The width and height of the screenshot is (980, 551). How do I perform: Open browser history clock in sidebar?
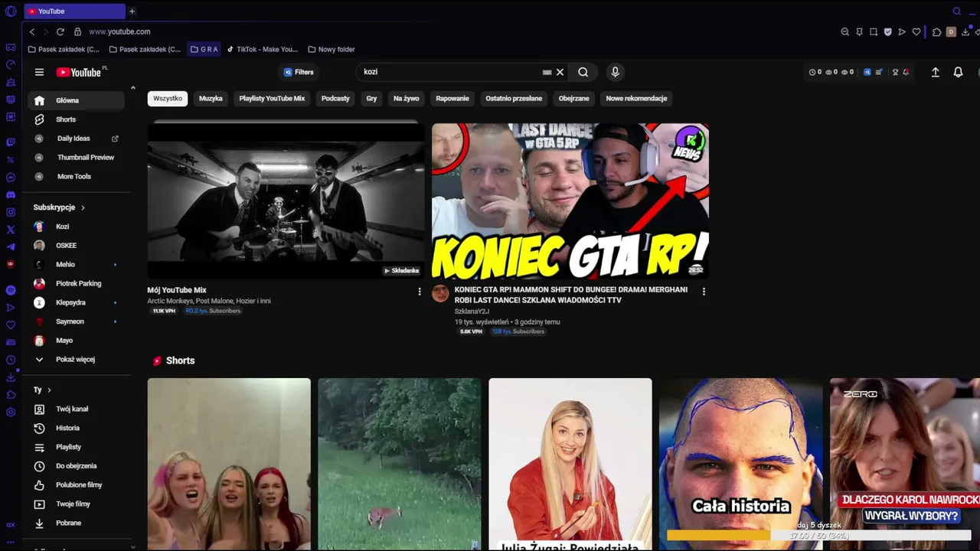click(x=11, y=360)
